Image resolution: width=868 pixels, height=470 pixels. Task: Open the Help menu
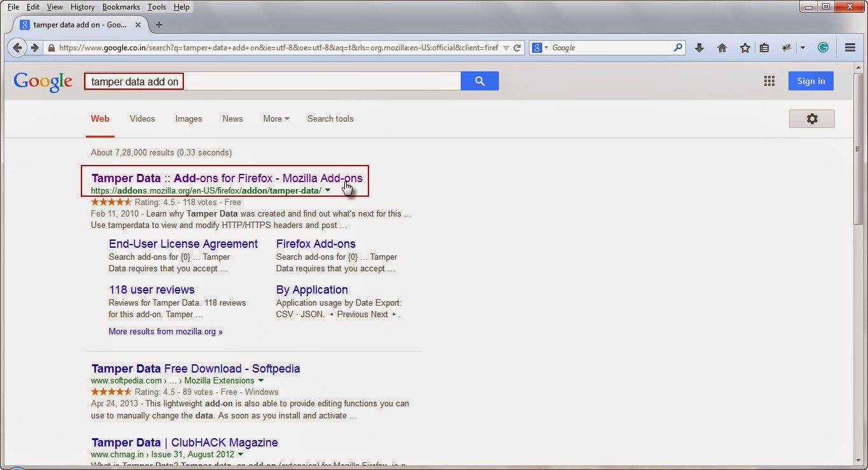click(x=181, y=7)
